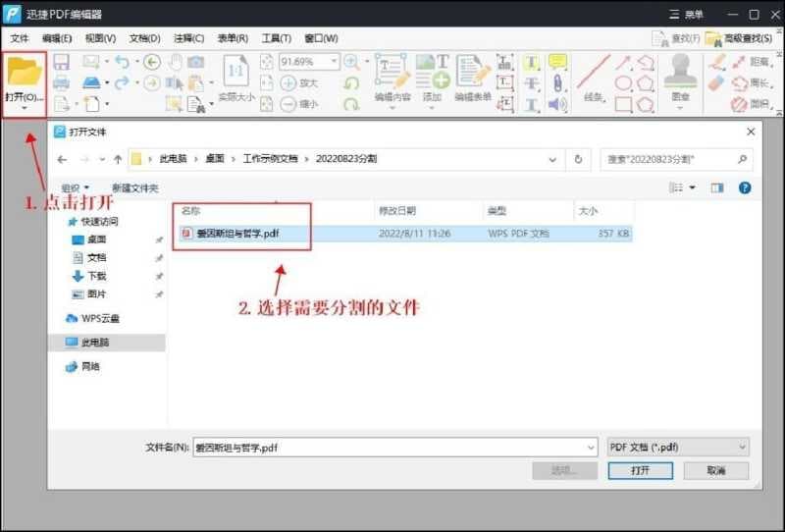Select the Sound speaker tool
Image resolution: width=785 pixels, height=532 pixels.
coord(557,105)
